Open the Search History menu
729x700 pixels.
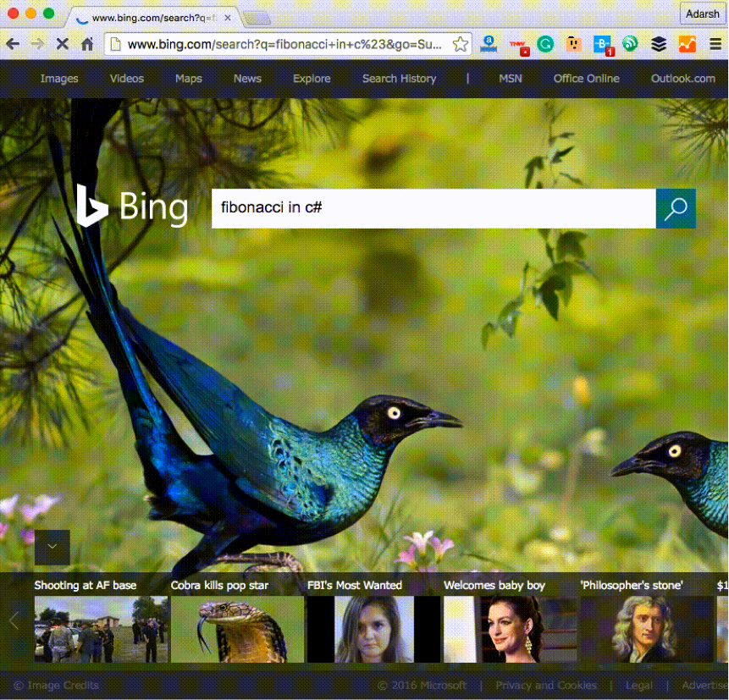[x=399, y=78]
